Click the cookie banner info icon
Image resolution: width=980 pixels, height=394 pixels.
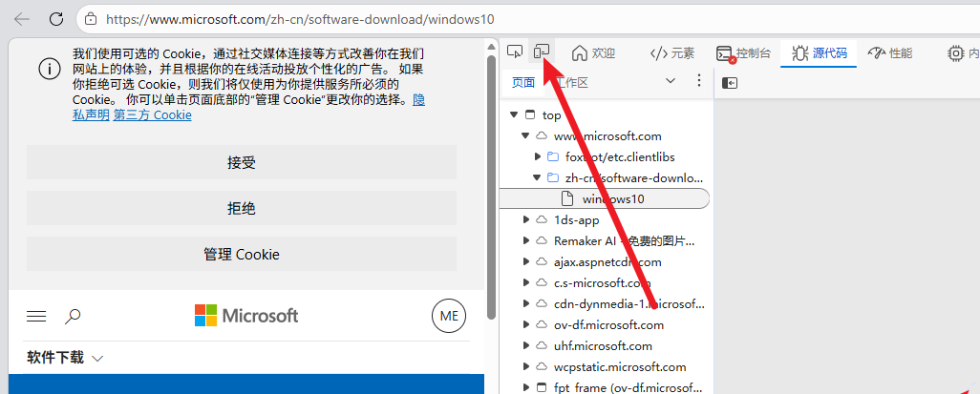click(50, 70)
